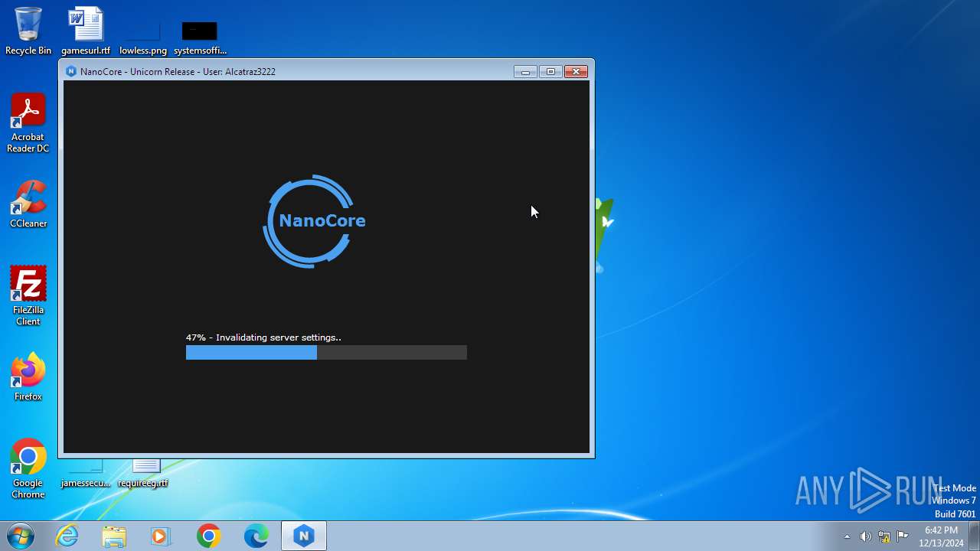This screenshot has height=551, width=980.
Task: Click the NanoCore title bar app icon
Action: 71,71
